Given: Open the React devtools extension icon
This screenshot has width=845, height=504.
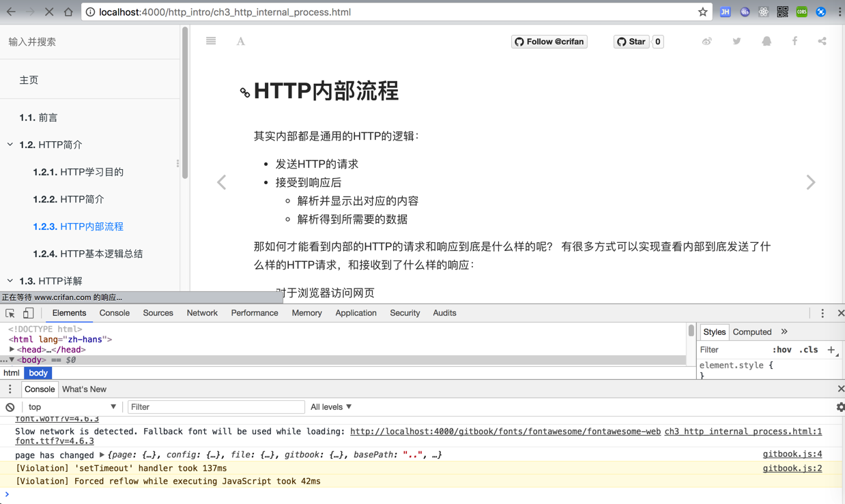Looking at the screenshot, I should [764, 12].
